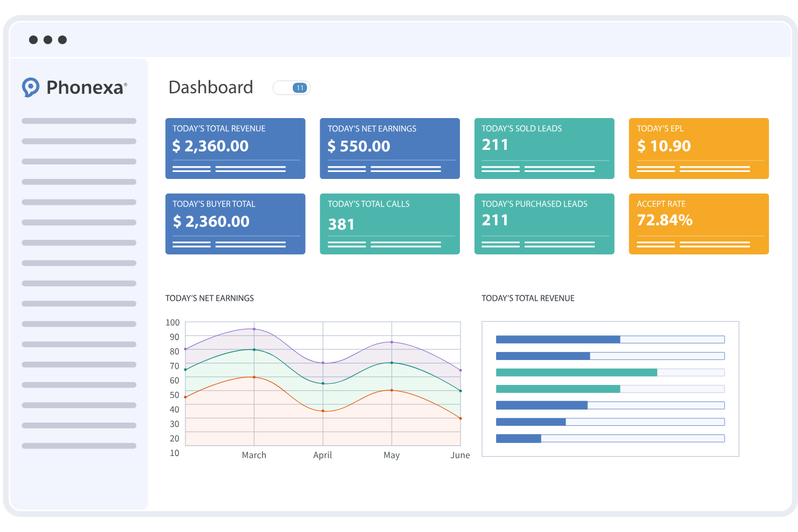Click the Today's EPL card

pyautogui.click(x=698, y=148)
